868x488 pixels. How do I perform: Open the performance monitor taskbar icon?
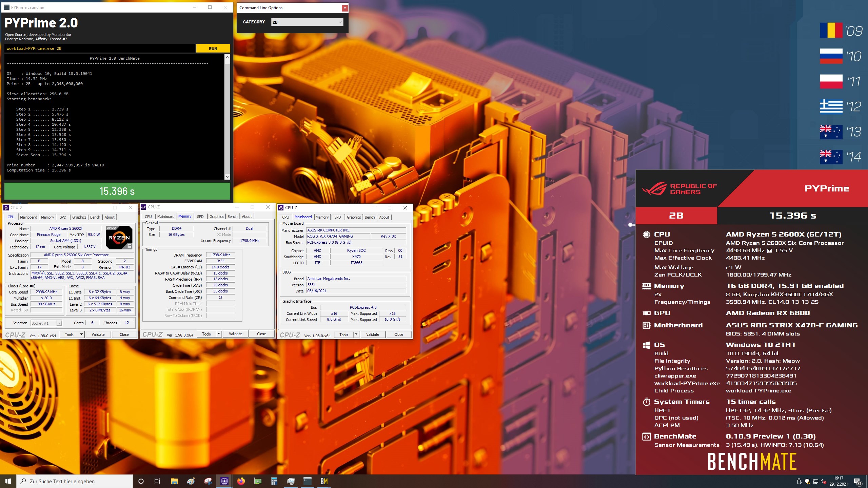coord(291,481)
